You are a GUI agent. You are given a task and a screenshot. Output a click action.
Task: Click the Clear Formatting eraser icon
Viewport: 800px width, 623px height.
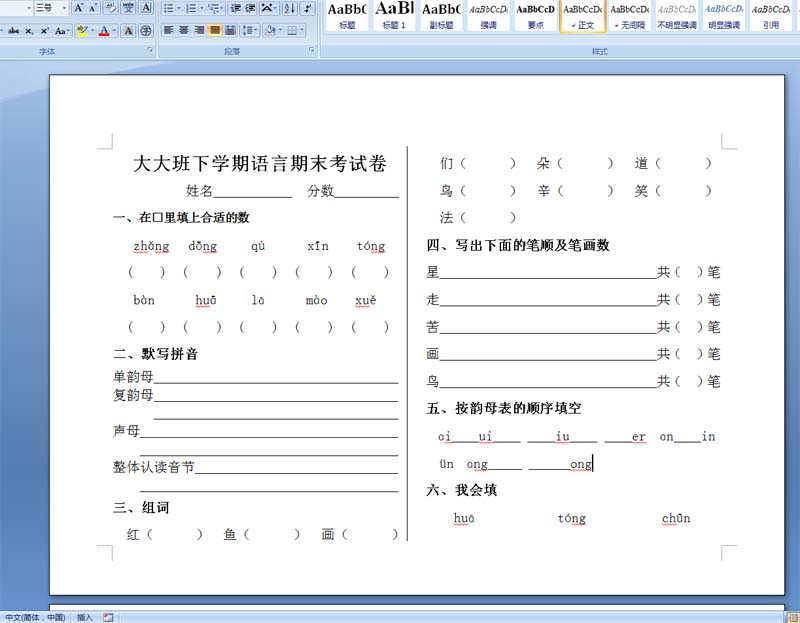click(110, 8)
